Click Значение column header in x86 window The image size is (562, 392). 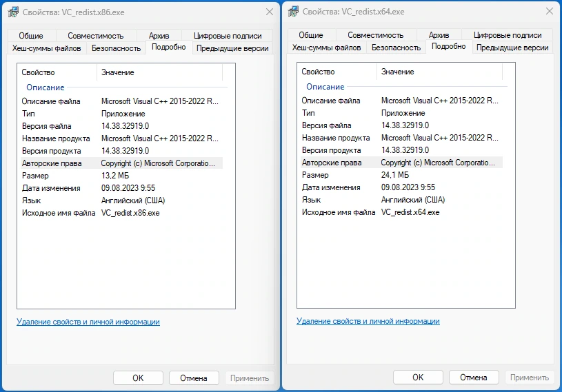160,72
